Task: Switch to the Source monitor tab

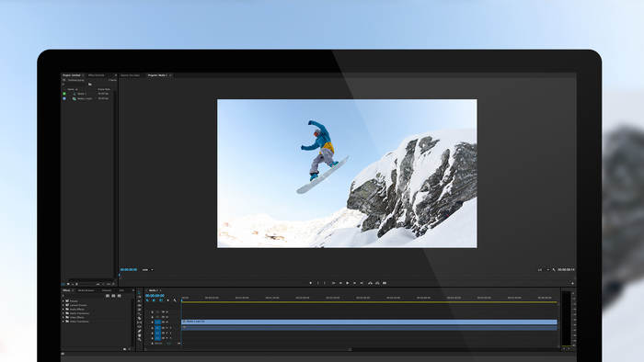Action: pyautogui.click(x=131, y=75)
